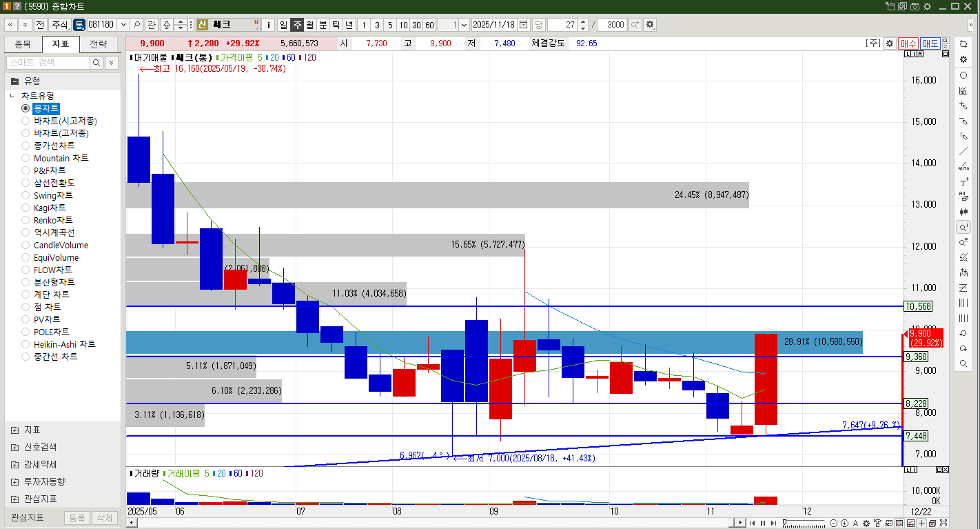980x529 pixels.
Task: Click the highlighted magnifier info tool
Action: [963, 227]
